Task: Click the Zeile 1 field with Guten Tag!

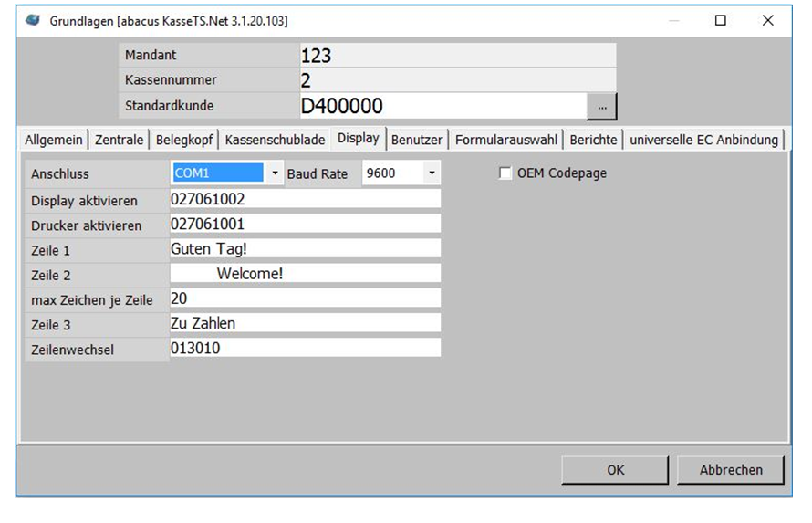Action: point(305,248)
